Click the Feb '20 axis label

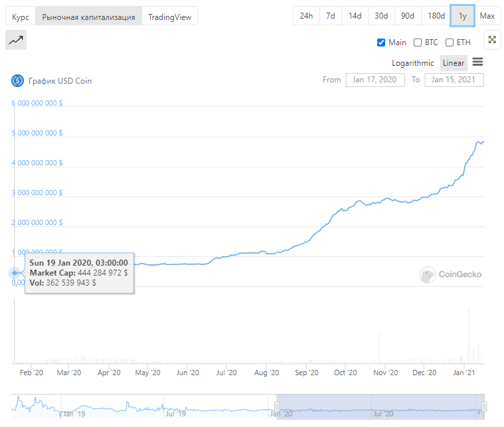(31, 373)
